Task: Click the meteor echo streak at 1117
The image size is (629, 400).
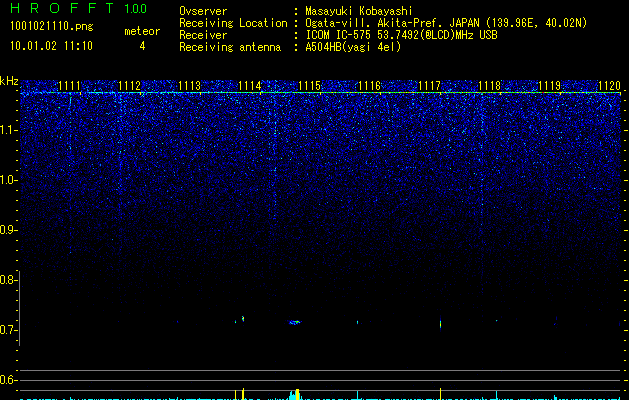Action: click(440, 323)
